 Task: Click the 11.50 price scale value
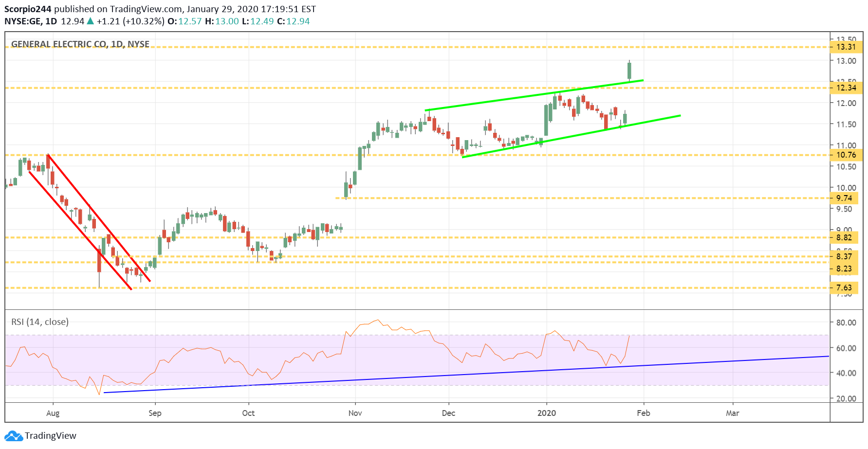(x=846, y=125)
